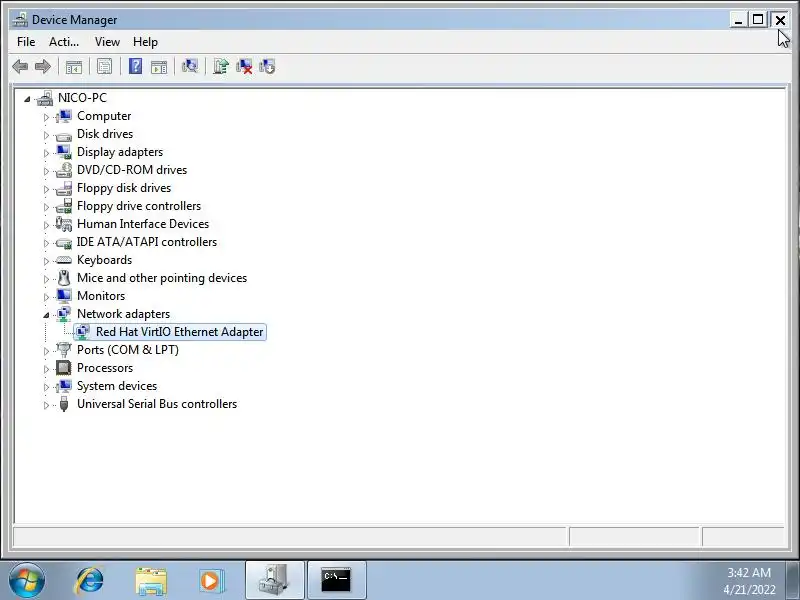This screenshot has height=600, width=800.
Task: Click the Mice and pointing devices icon
Action: pyautogui.click(x=64, y=278)
